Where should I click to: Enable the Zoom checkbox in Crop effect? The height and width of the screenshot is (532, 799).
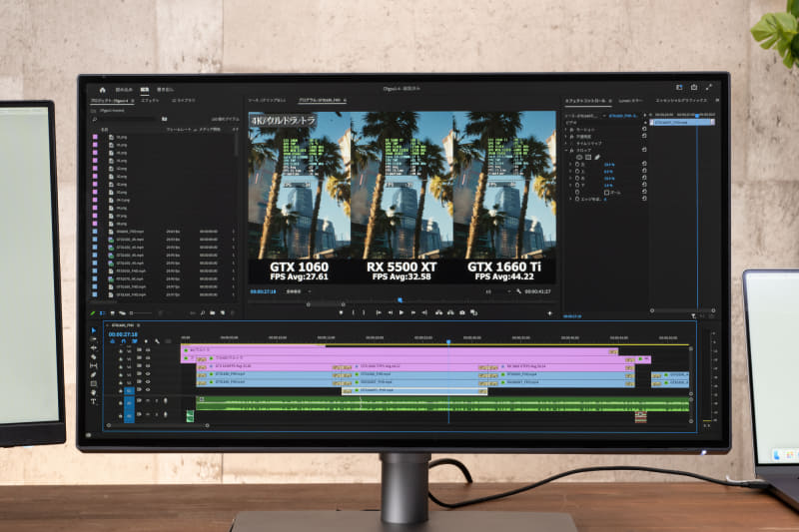[x=606, y=193]
